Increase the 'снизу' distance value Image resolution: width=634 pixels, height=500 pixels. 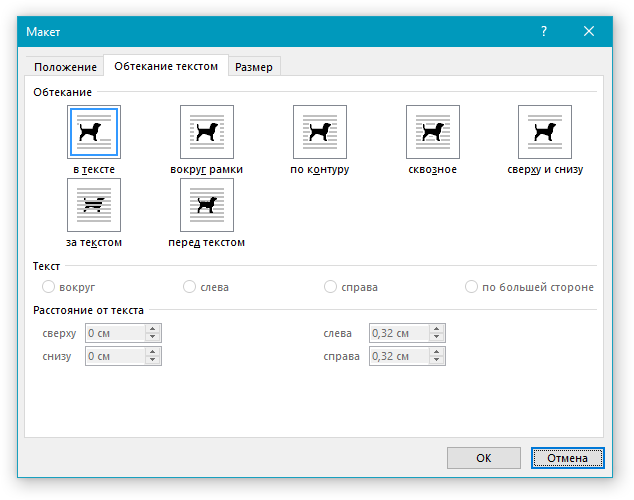[x=152, y=352]
